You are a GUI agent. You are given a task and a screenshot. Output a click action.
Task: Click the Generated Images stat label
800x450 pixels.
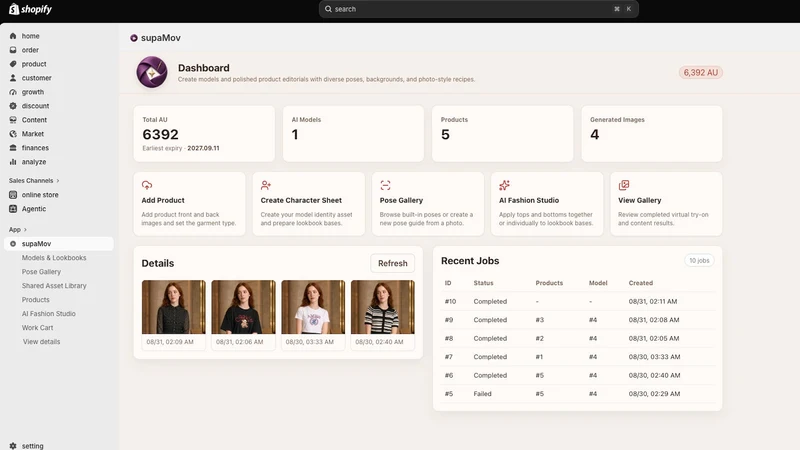[617, 120]
